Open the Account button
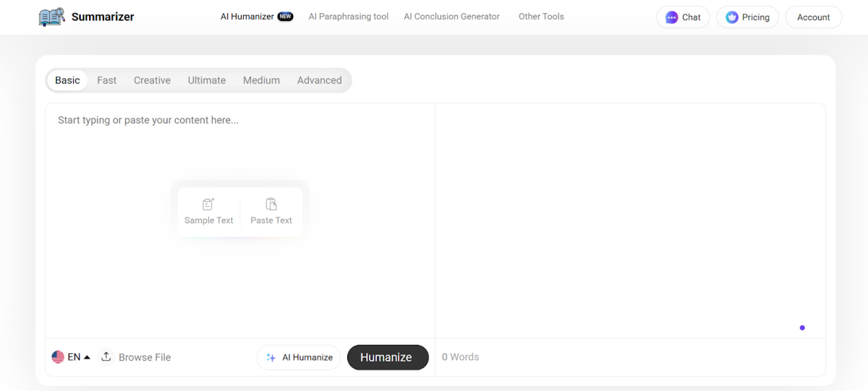 [813, 17]
